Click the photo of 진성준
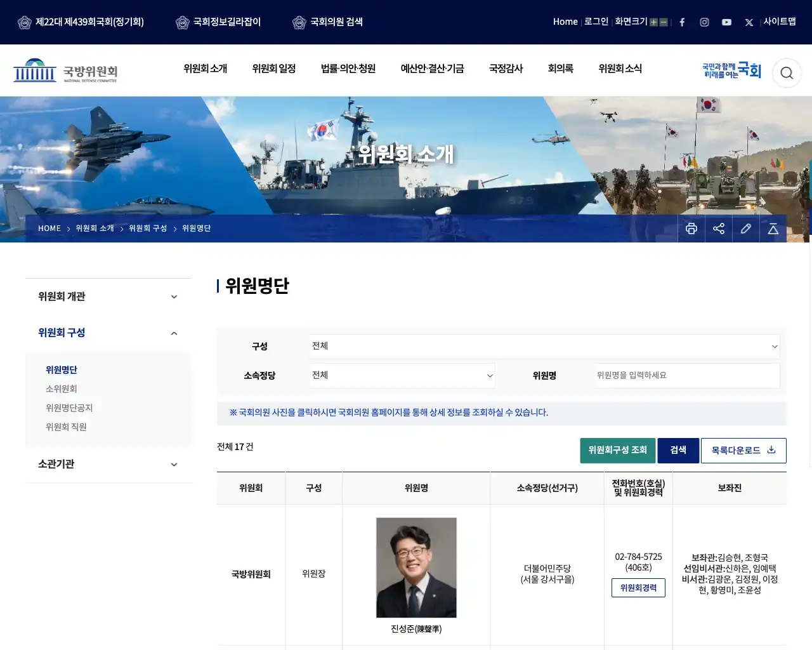This screenshot has height=650, width=812. coord(416,567)
